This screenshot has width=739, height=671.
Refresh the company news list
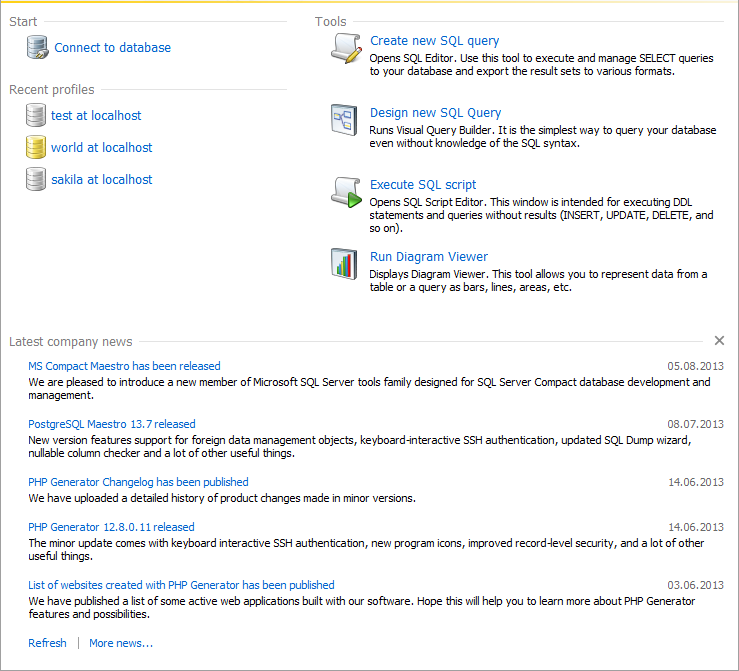coord(47,643)
